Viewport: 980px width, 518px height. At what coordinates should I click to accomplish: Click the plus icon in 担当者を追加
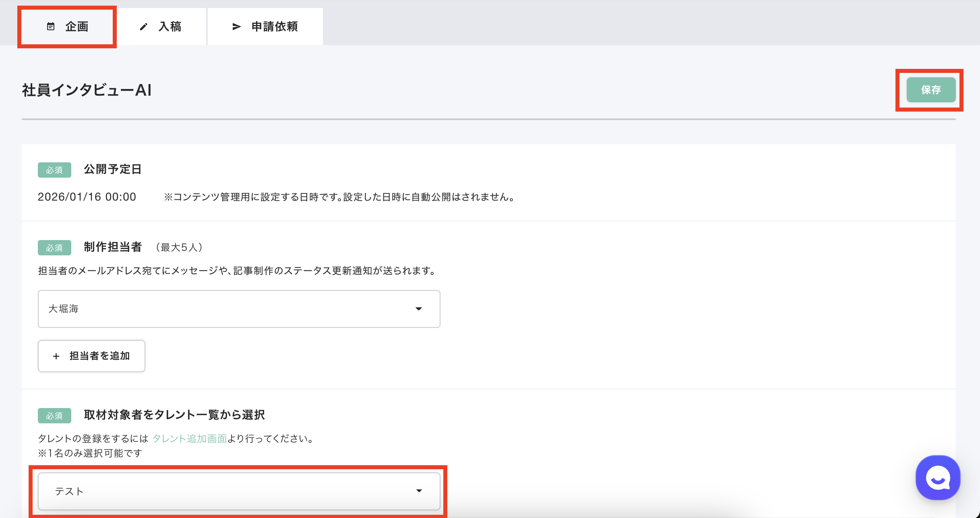(x=56, y=356)
